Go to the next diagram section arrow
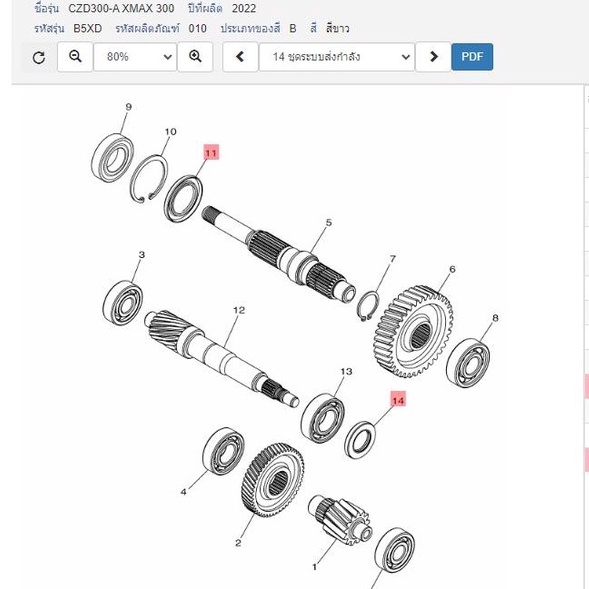 point(433,57)
